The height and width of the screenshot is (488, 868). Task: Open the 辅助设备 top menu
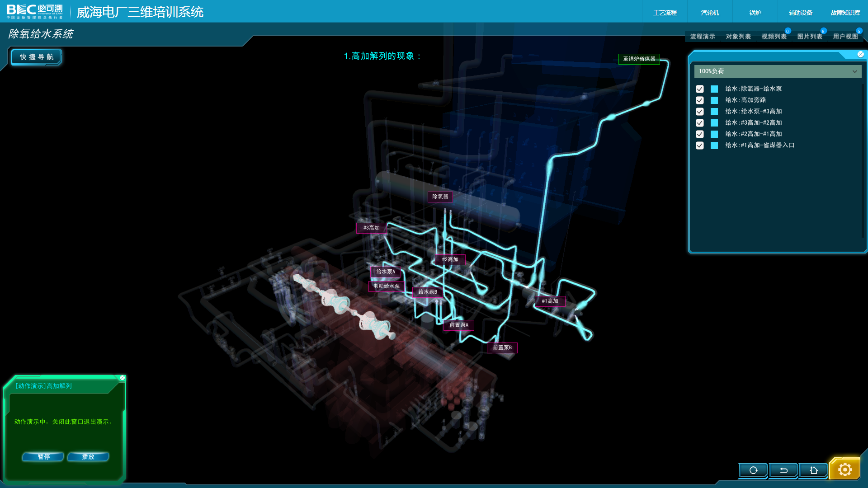[x=800, y=13]
